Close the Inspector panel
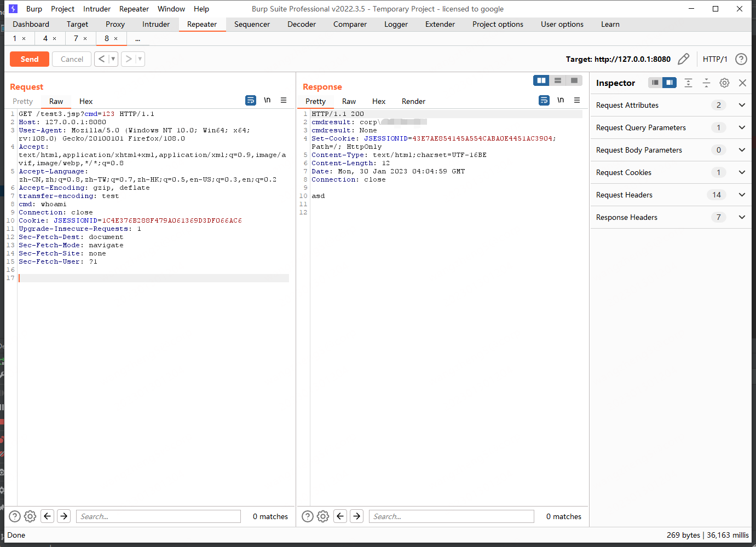The width and height of the screenshot is (756, 547). [x=742, y=83]
